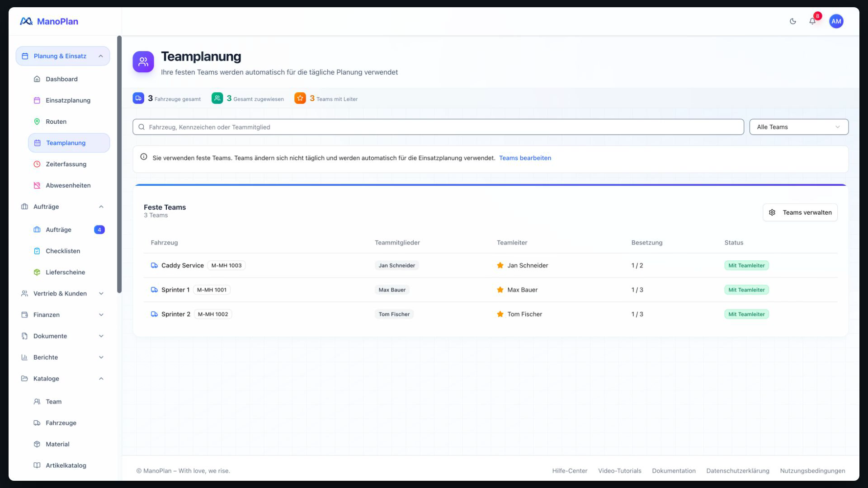Expand the Dokumente section
Viewport: 868px width, 488px height.
coord(63,336)
